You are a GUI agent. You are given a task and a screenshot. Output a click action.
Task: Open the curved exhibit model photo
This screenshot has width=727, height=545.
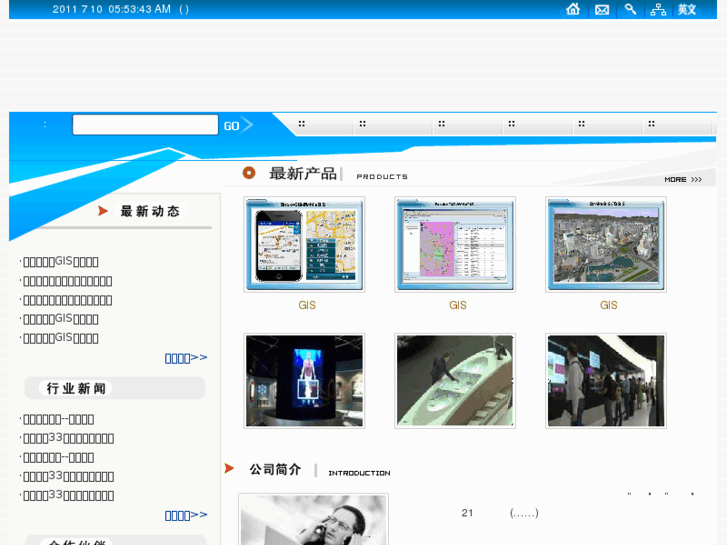pyautogui.click(x=455, y=381)
